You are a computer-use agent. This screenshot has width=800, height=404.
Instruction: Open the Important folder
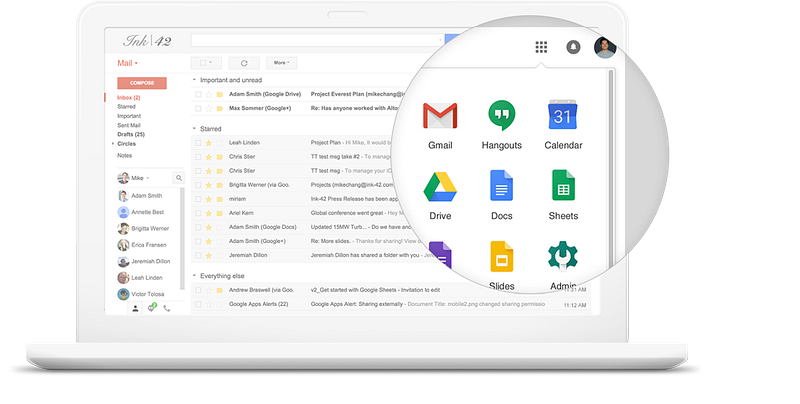129,116
